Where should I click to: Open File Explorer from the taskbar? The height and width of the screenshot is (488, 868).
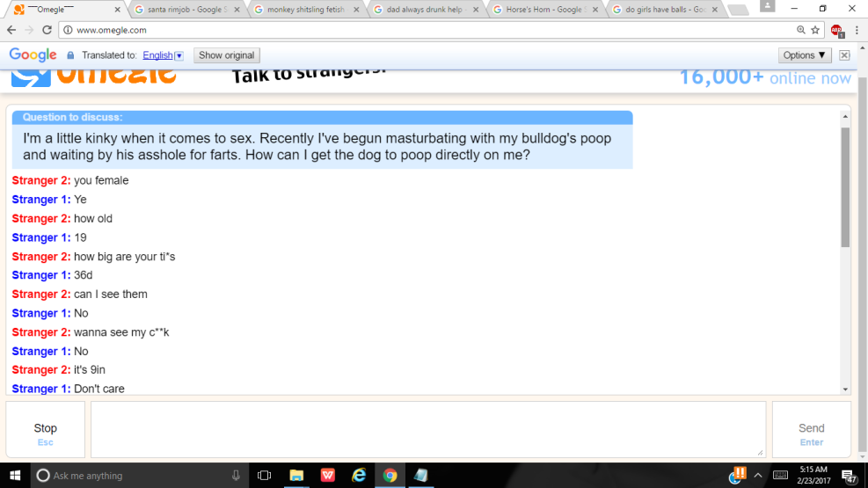pyautogui.click(x=296, y=476)
